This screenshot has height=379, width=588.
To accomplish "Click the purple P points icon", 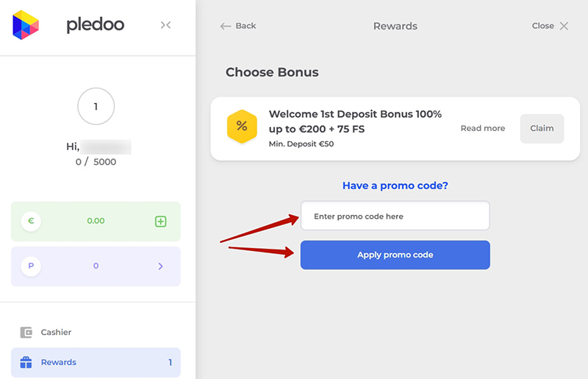I will pos(31,266).
